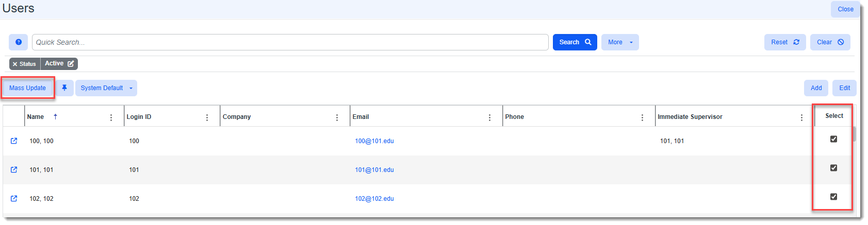Uncheck the Select box for user 100
Screen dimensions: 868x225
click(833, 139)
